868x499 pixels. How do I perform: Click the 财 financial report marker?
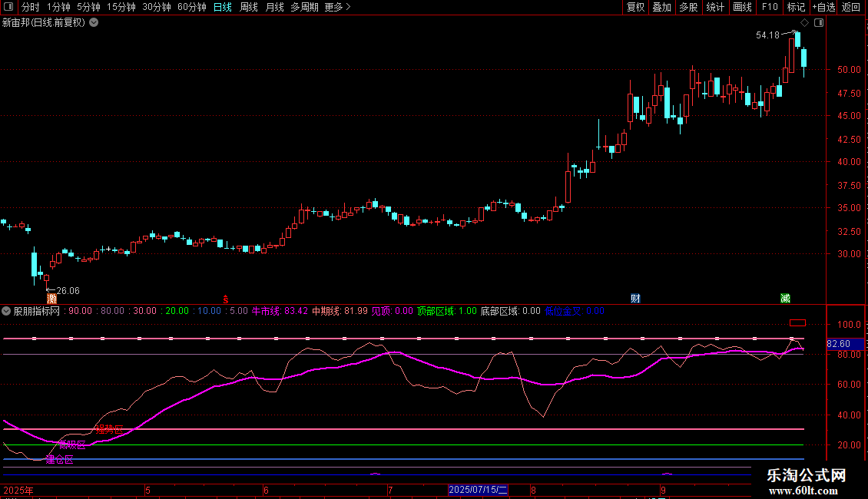pos(635,298)
